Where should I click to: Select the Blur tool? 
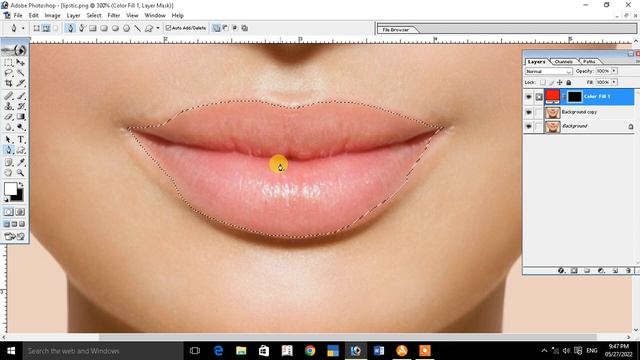click(x=9, y=127)
